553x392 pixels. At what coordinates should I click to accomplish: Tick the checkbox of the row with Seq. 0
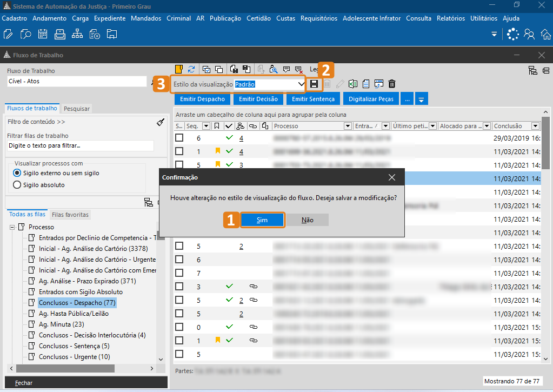click(179, 327)
